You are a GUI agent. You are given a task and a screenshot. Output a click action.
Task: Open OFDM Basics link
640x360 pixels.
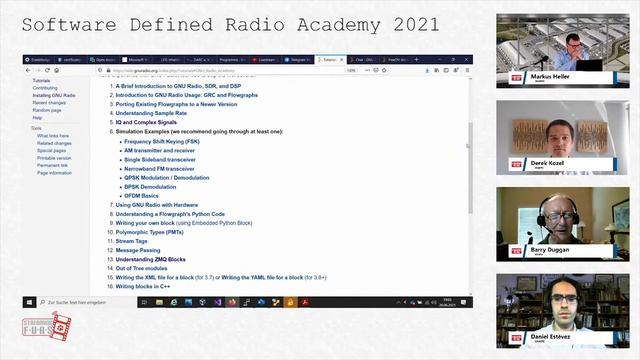coord(142,196)
